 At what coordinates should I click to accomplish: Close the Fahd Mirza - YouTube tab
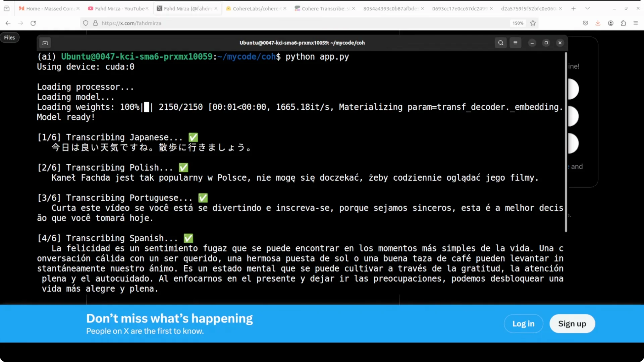[147, 8]
